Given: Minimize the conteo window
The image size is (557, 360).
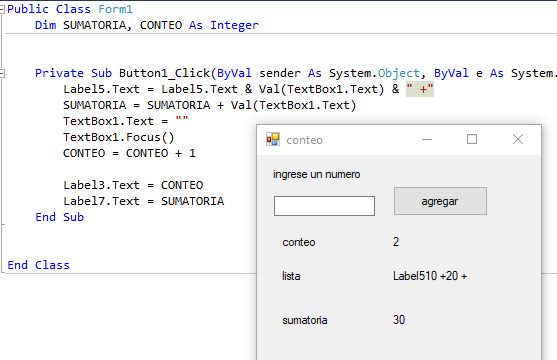Looking at the screenshot, I should [x=427, y=139].
